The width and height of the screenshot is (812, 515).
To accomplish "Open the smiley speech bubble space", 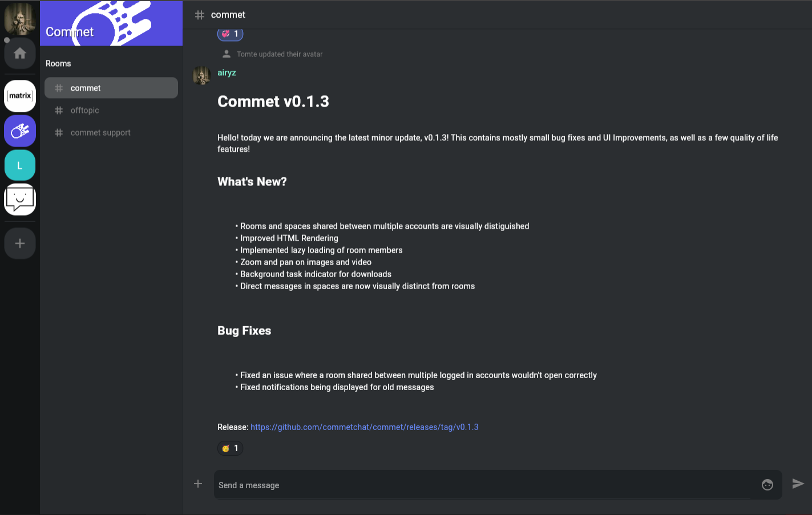I will point(20,200).
